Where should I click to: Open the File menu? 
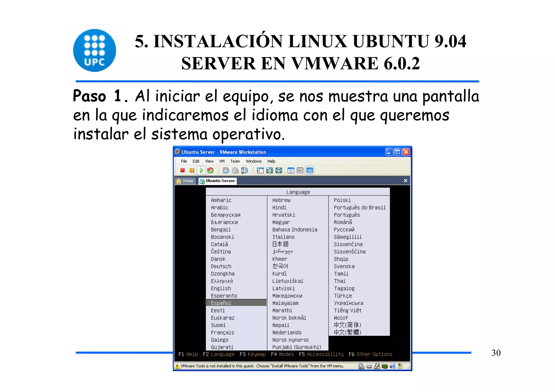point(184,161)
